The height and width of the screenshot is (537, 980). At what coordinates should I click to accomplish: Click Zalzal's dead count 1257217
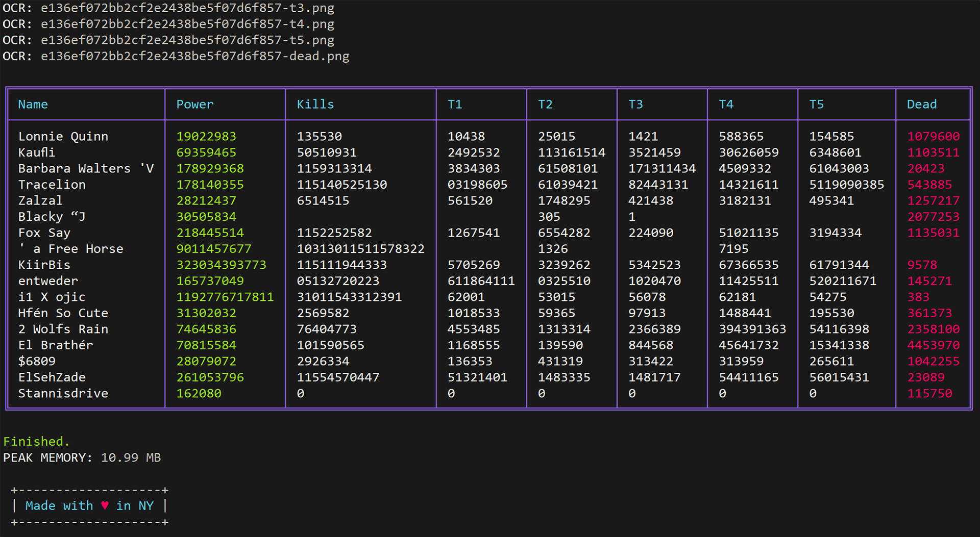[933, 200]
